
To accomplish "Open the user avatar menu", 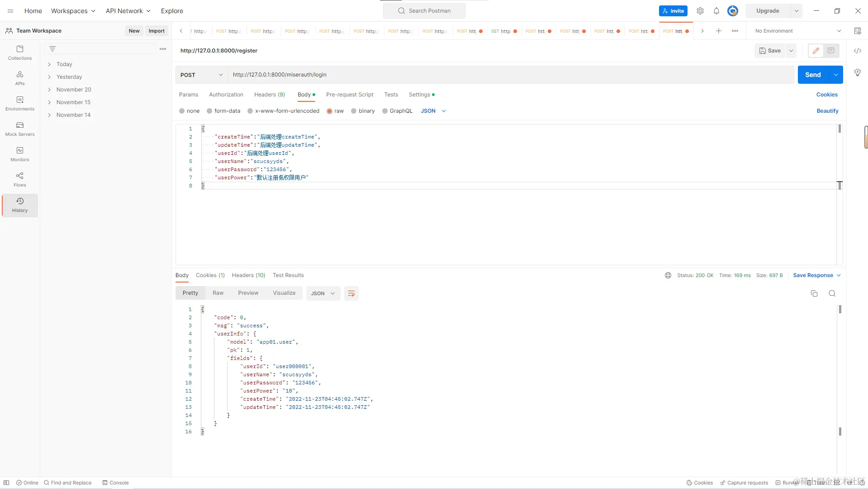I will (732, 11).
